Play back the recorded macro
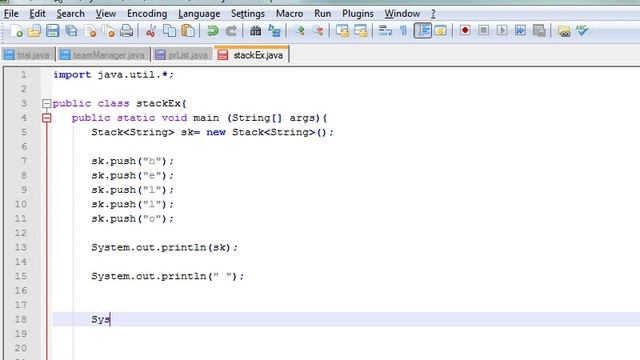The width and height of the screenshot is (640, 360). (502, 31)
